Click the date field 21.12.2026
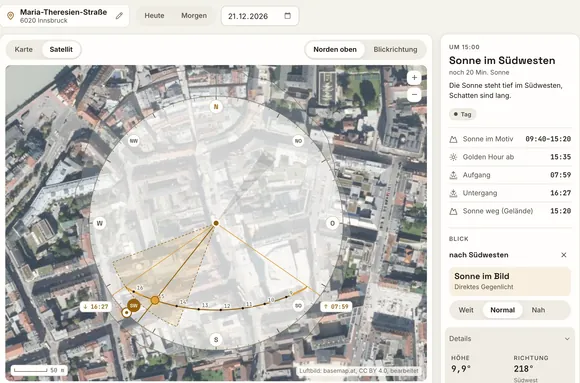The width and height of the screenshot is (580, 383). click(260, 16)
